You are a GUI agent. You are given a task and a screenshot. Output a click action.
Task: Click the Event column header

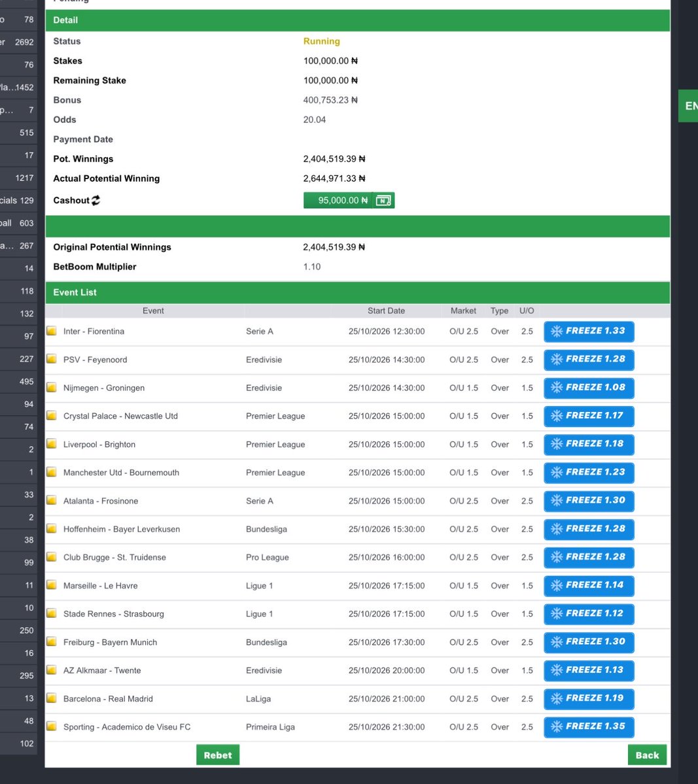point(153,311)
